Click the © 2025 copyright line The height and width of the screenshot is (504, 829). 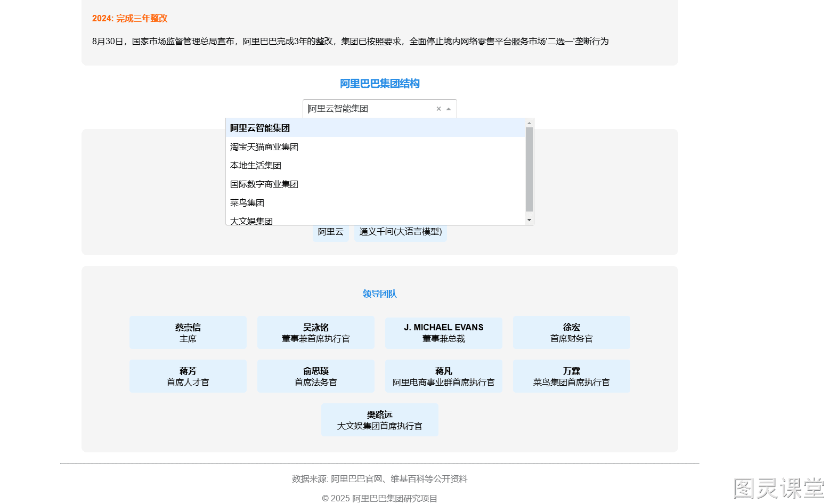click(380, 498)
